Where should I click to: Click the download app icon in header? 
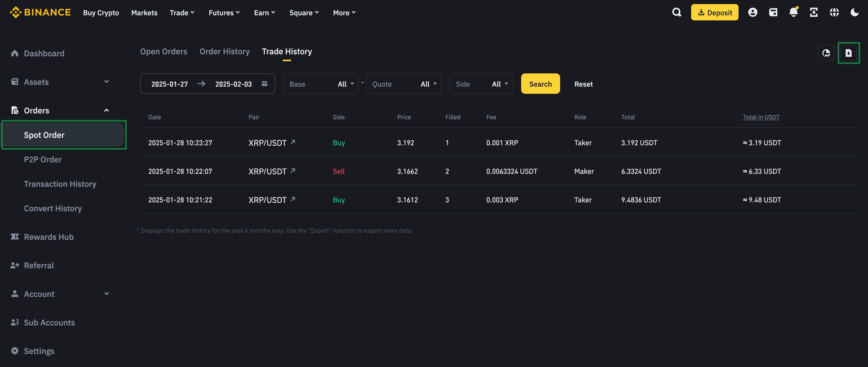pos(813,12)
